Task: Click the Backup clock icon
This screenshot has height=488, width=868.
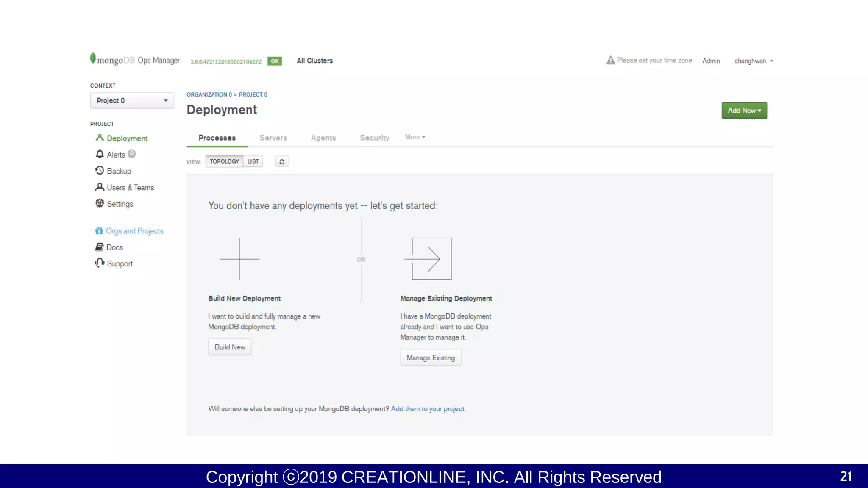Action: [x=100, y=170]
